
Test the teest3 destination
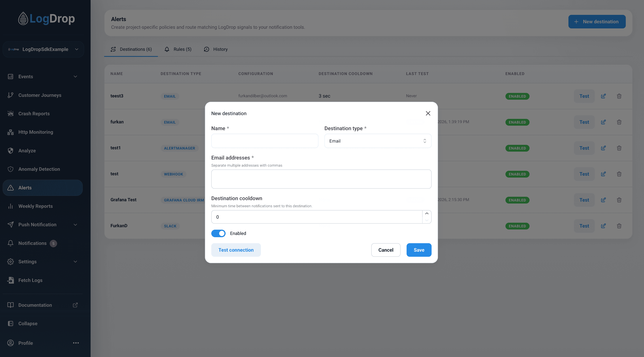(x=584, y=96)
